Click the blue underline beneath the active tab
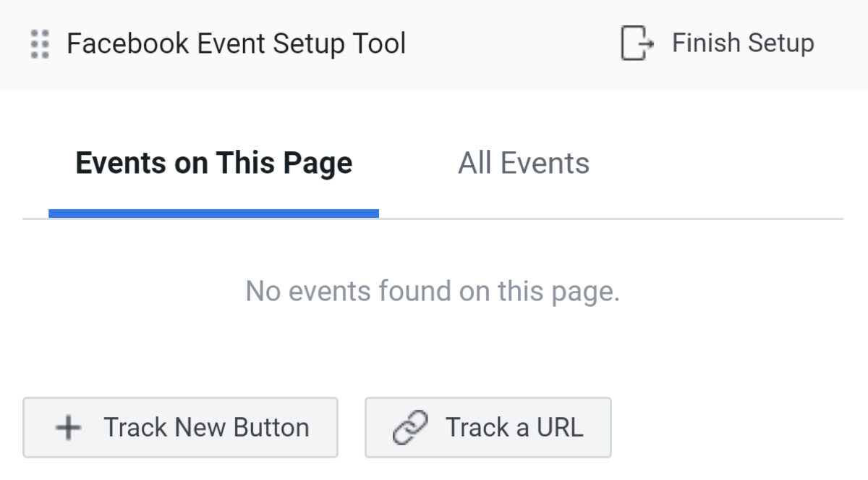 coord(213,214)
